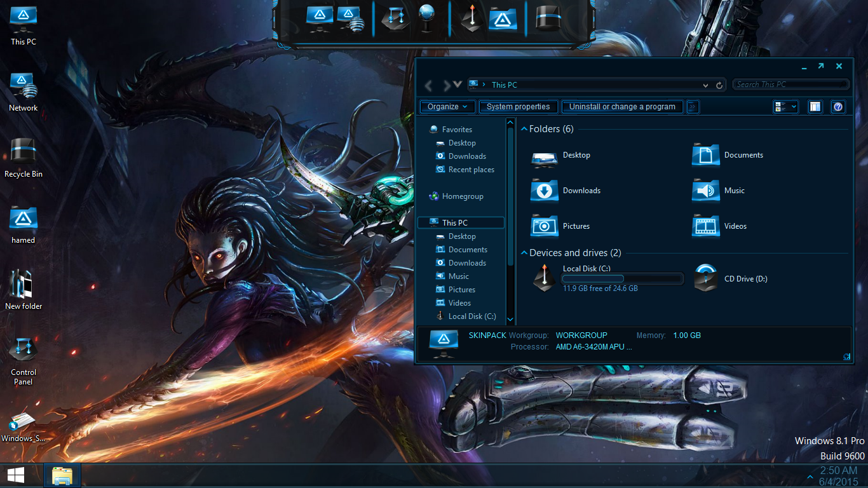Select the CD Drive (D:) icon
Screen dimensions: 868x488
pyautogui.click(x=705, y=278)
